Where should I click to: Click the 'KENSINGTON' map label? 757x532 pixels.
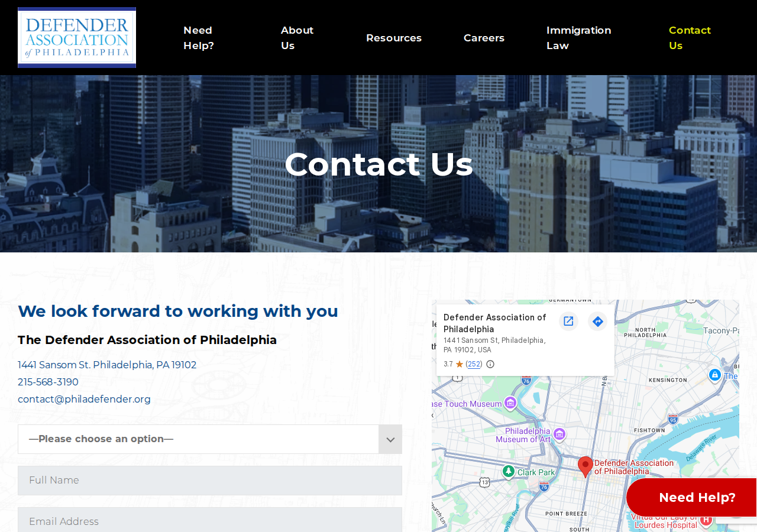pyautogui.click(x=668, y=380)
